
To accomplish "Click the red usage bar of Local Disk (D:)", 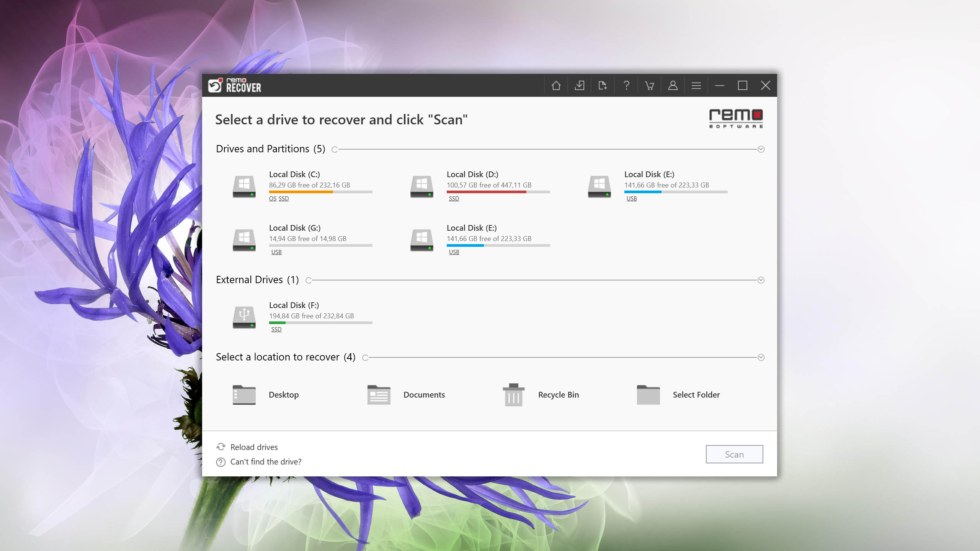I will [487, 192].
